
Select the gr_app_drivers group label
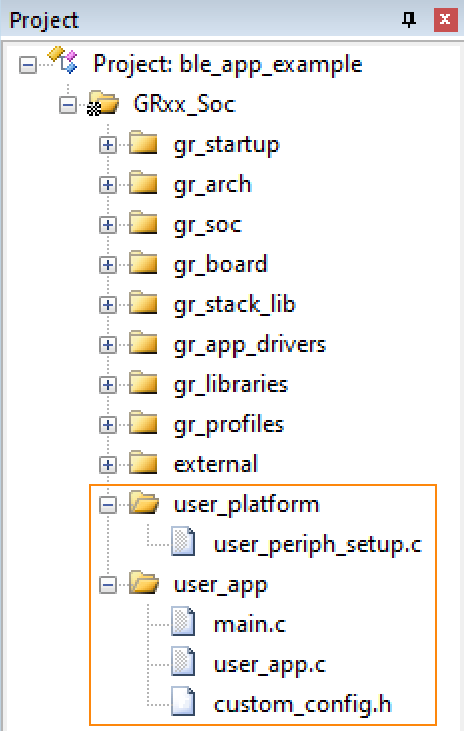[x=249, y=345]
